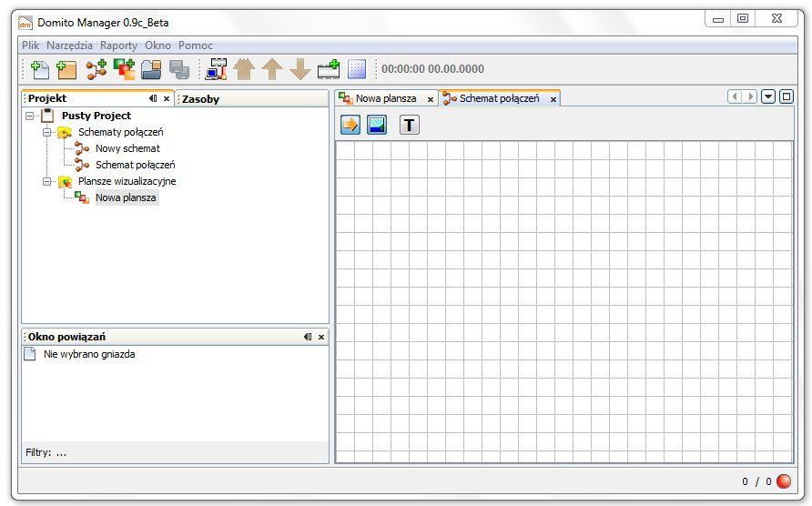812x506 pixels.
Task: Click the grayed-out save-all disks icon
Action: [x=179, y=69]
